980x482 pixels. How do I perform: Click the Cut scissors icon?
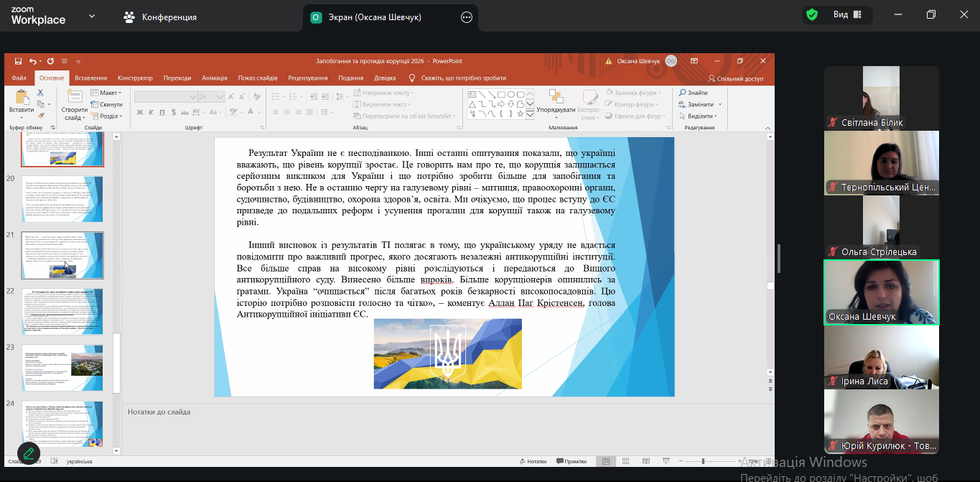click(41, 93)
